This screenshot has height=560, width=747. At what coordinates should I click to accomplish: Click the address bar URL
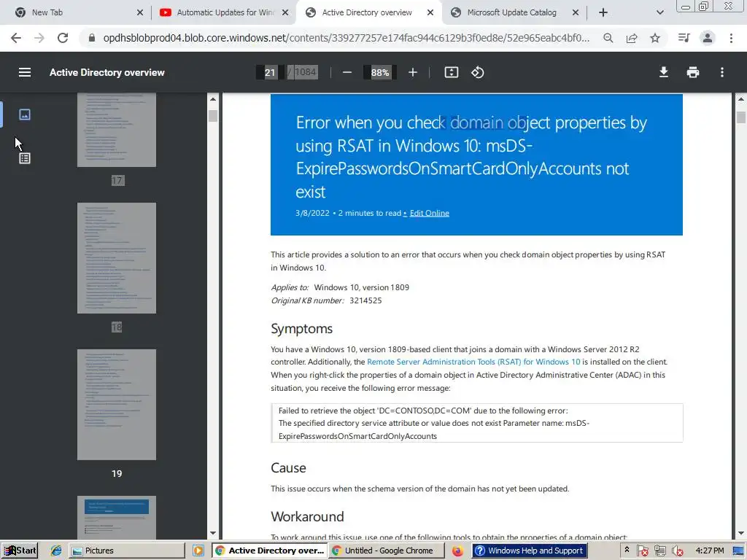[347, 38]
